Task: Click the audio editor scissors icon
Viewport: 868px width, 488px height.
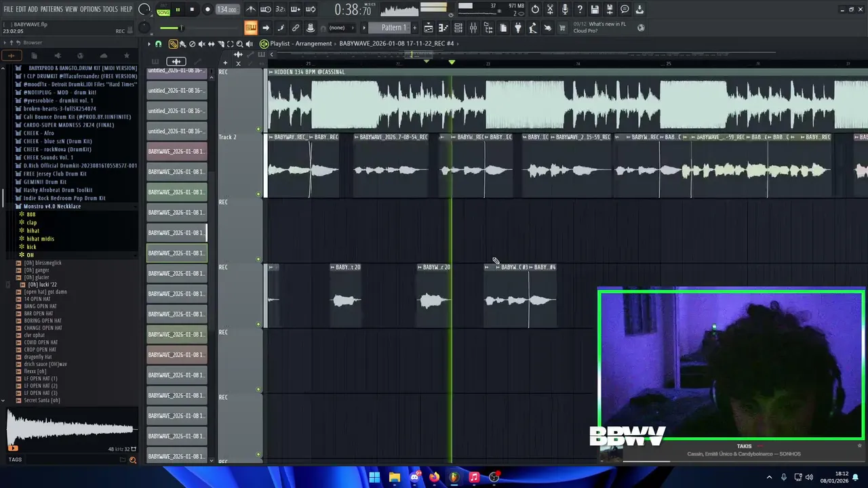Action: tap(550, 9)
